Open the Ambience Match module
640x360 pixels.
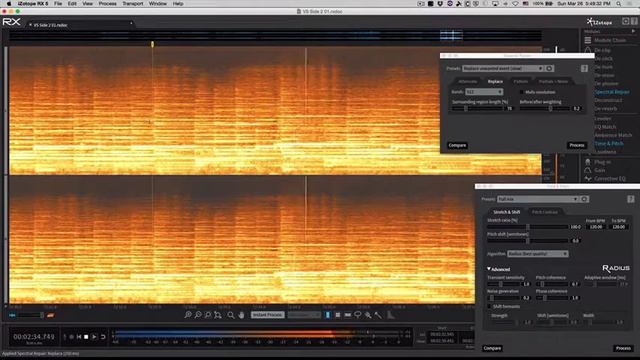click(x=613, y=135)
